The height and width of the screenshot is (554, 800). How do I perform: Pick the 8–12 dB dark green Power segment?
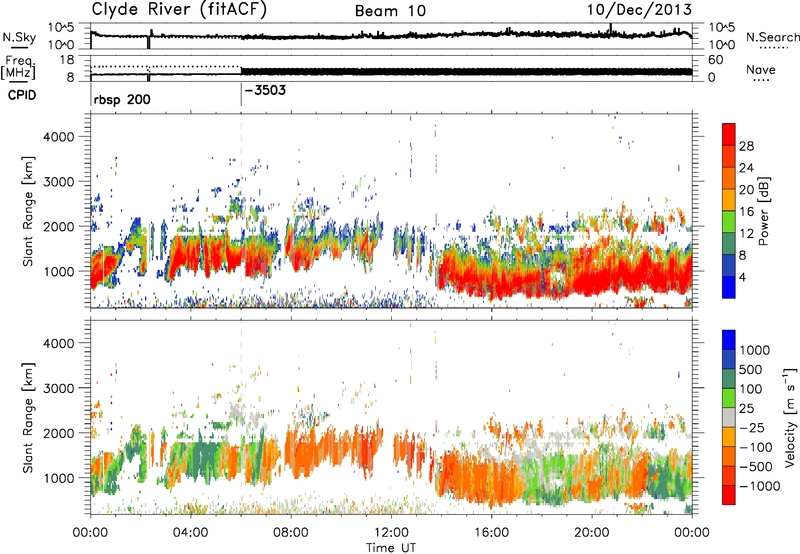coord(729,243)
